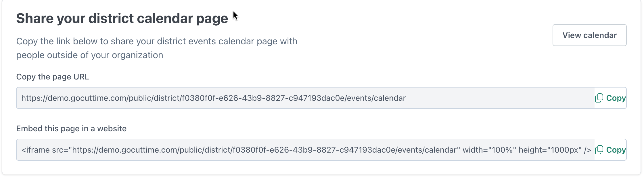Image resolution: width=644 pixels, height=186 pixels.
Task: Focus the iframe embed code field
Action: tap(305, 150)
